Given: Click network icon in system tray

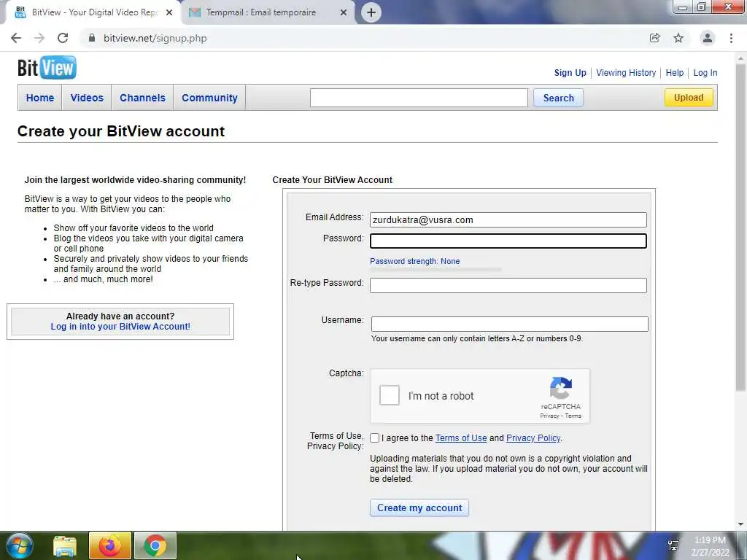Looking at the screenshot, I should coord(673,545).
